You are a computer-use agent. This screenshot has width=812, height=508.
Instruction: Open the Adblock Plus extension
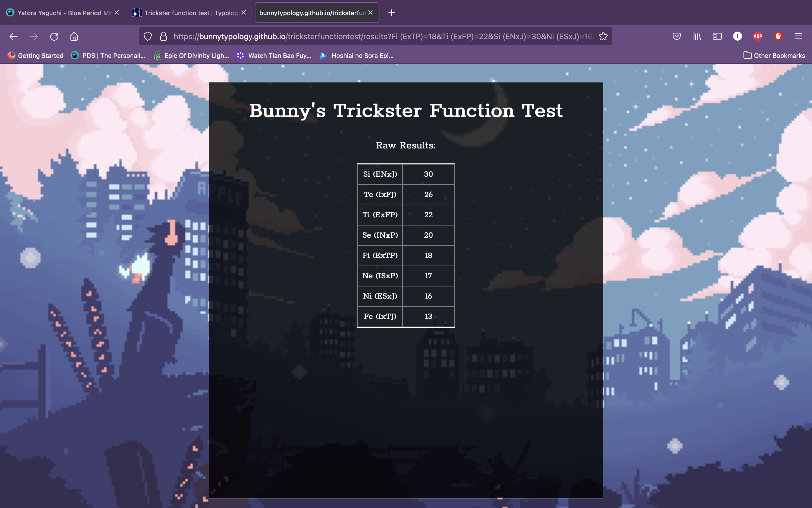758,36
